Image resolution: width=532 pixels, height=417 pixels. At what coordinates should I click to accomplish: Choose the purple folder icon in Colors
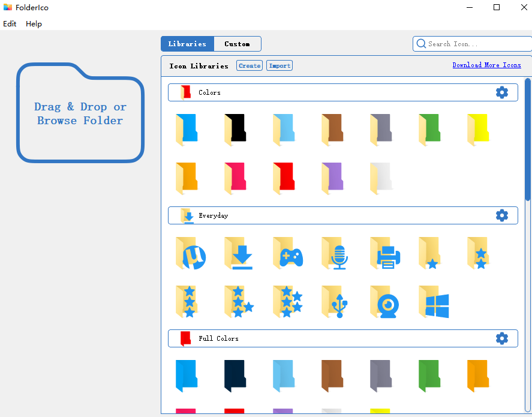coord(332,178)
